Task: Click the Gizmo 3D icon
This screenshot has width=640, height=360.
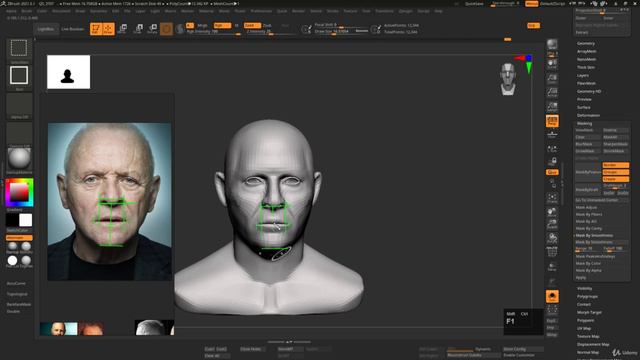Action: tap(166, 29)
